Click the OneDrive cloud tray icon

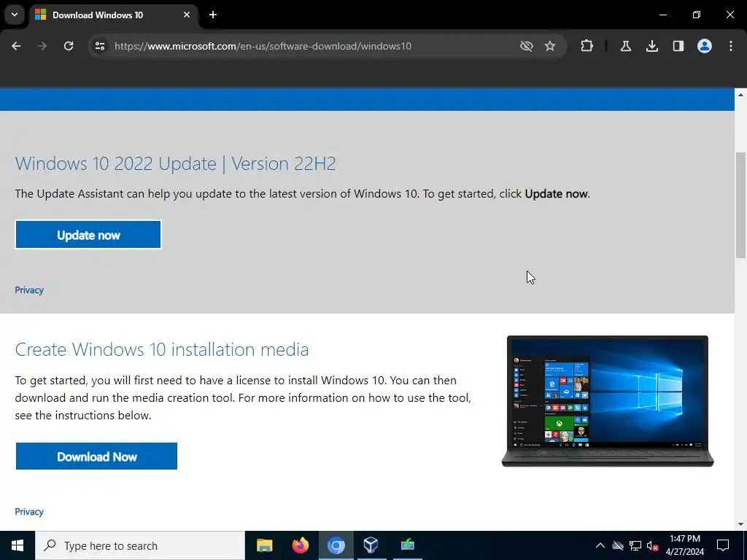coord(618,545)
